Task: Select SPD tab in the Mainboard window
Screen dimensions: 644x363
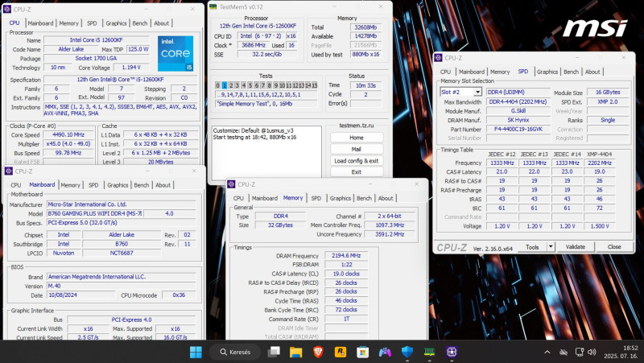Action: (93, 185)
